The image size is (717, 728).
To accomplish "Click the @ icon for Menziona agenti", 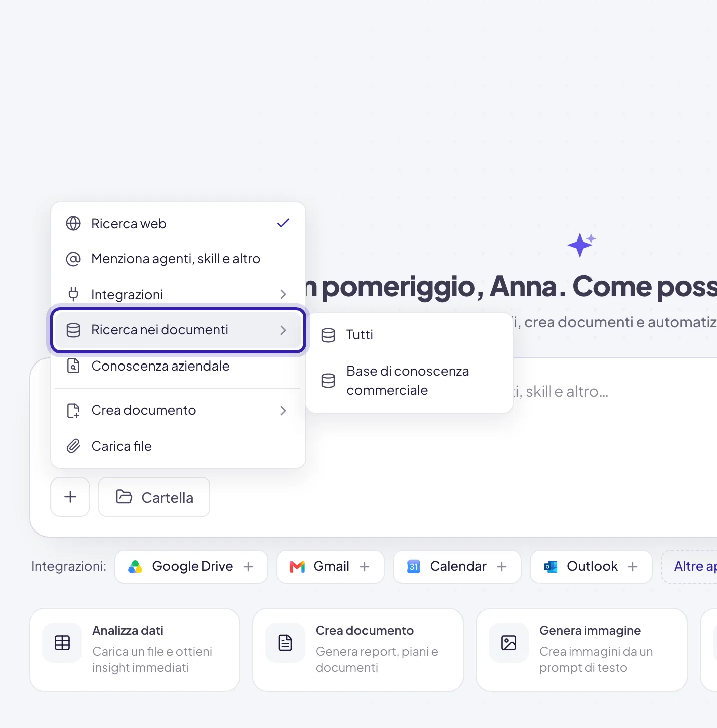I will click(x=73, y=259).
